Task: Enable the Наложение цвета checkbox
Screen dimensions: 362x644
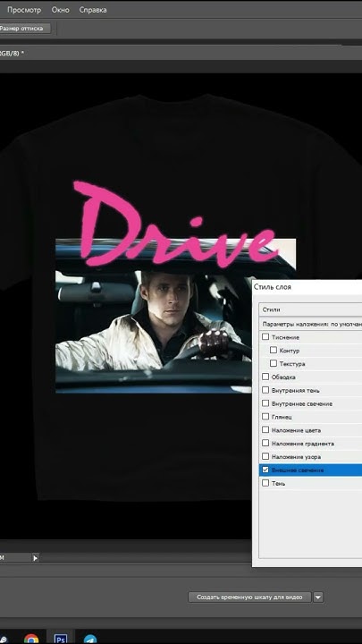Action: [x=265, y=430]
